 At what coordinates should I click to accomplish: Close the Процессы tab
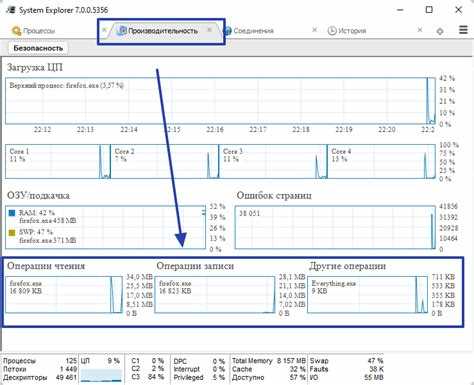coord(104,30)
